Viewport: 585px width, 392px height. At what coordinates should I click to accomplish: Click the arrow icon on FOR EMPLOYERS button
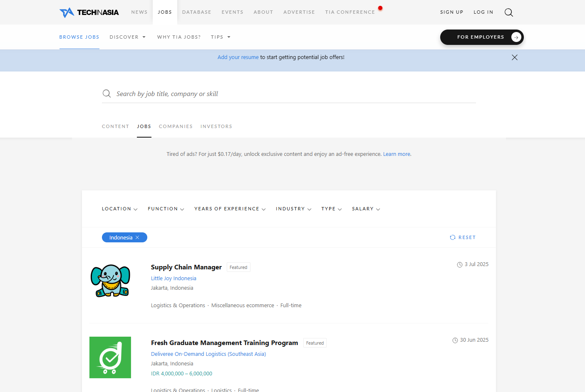tap(516, 37)
